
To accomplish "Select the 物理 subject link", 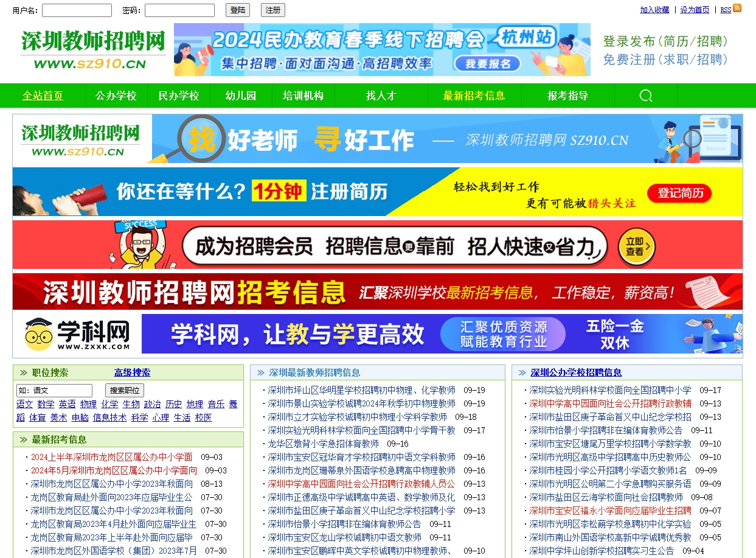I will [x=88, y=404].
